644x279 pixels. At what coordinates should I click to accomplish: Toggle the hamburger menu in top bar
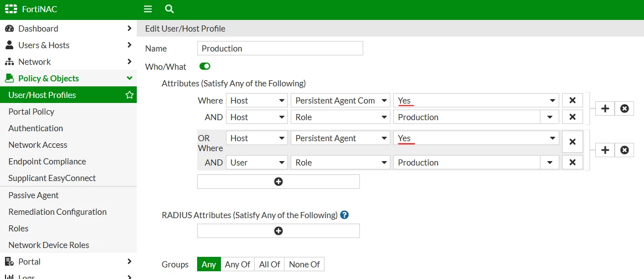pos(148,9)
